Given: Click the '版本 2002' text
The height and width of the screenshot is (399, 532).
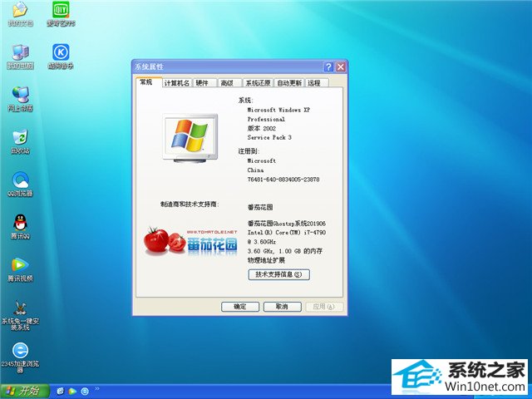Looking at the screenshot, I should 262,128.
